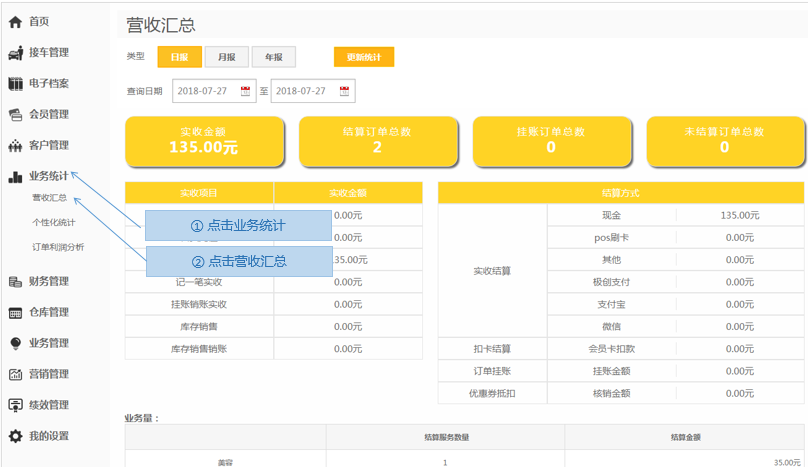Click the 营销管理 sidebar icon

point(15,374)
